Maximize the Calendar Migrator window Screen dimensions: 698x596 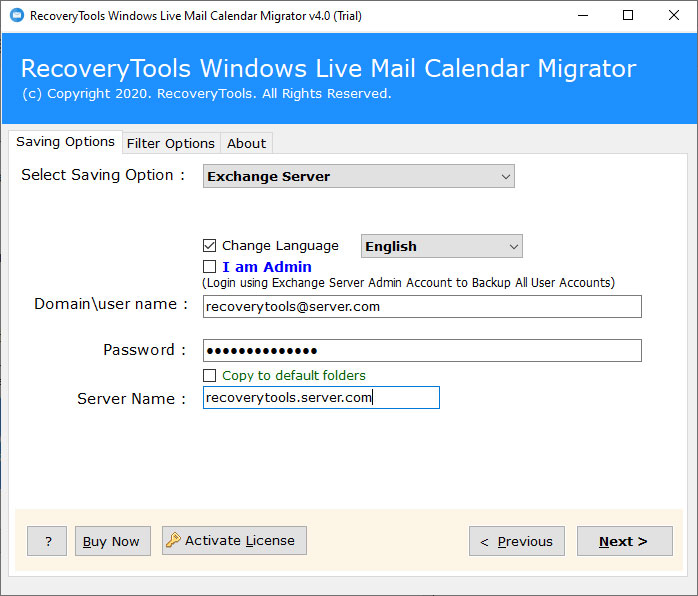(x=628, y=16)
